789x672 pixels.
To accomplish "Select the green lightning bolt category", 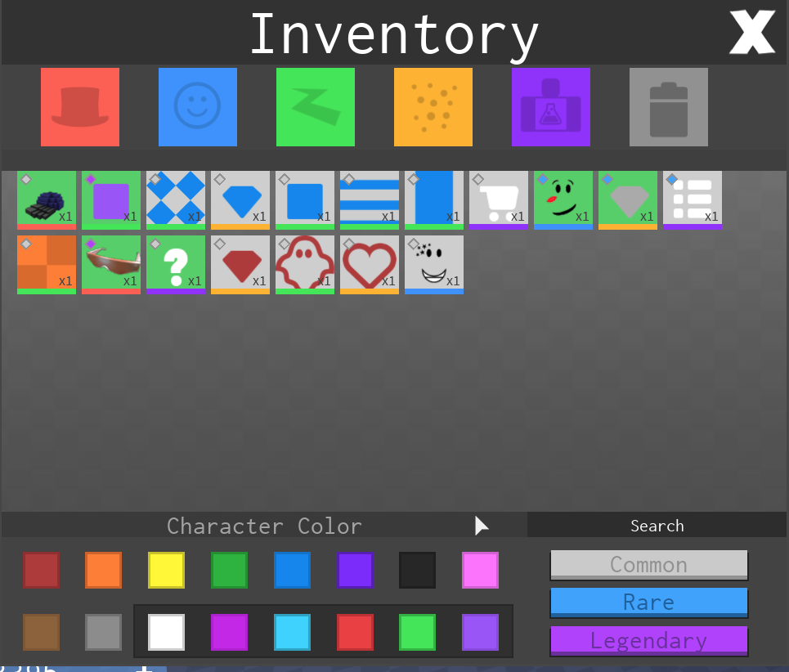I will [x=316, y=107].
